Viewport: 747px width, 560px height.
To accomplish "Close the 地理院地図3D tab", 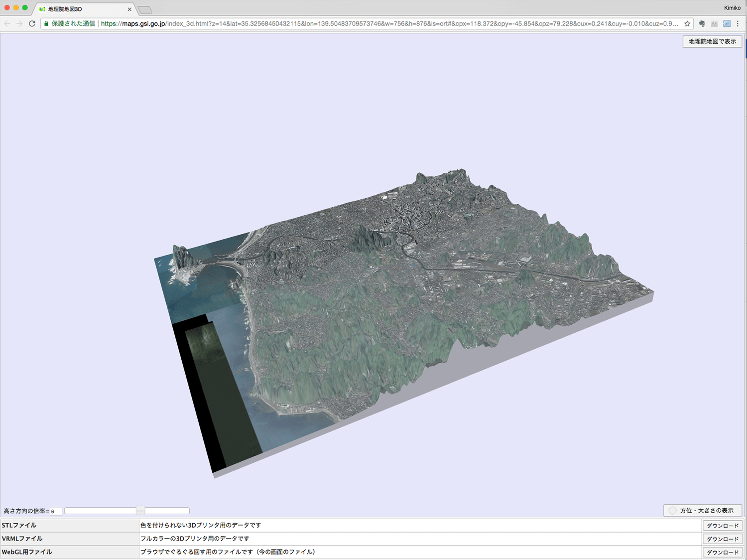I will [129, 9].
